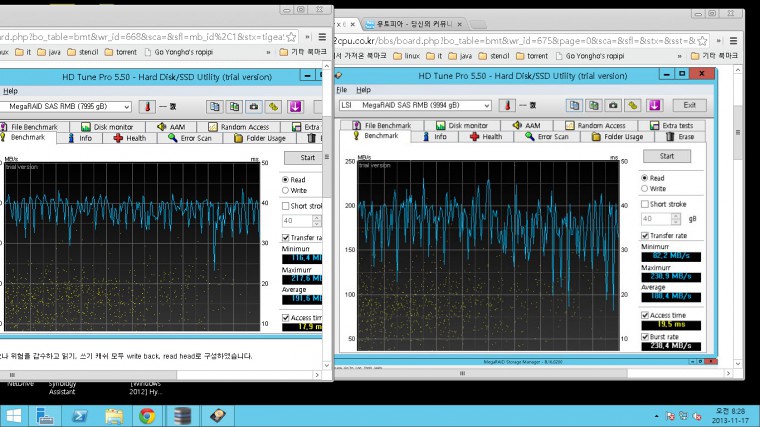Copy screenshot to clipboard in right HD Tune
760x427 pixels.
click(x=594, y=105)
